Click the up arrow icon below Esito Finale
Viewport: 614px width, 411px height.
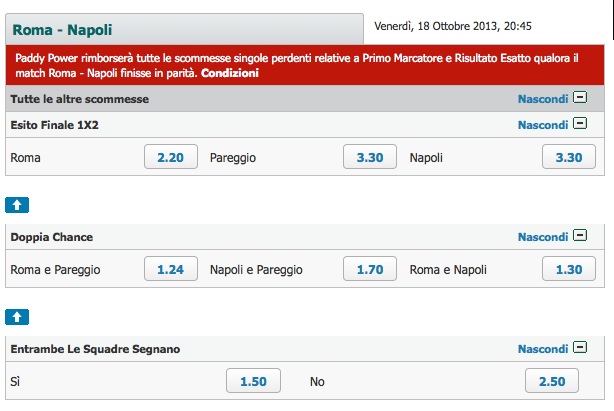pos(17,205)
